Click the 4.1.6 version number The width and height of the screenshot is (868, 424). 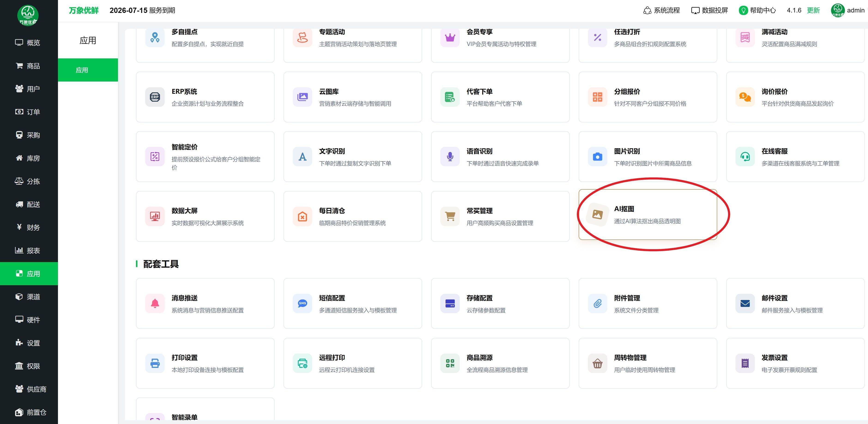click(x=794, y=10)
